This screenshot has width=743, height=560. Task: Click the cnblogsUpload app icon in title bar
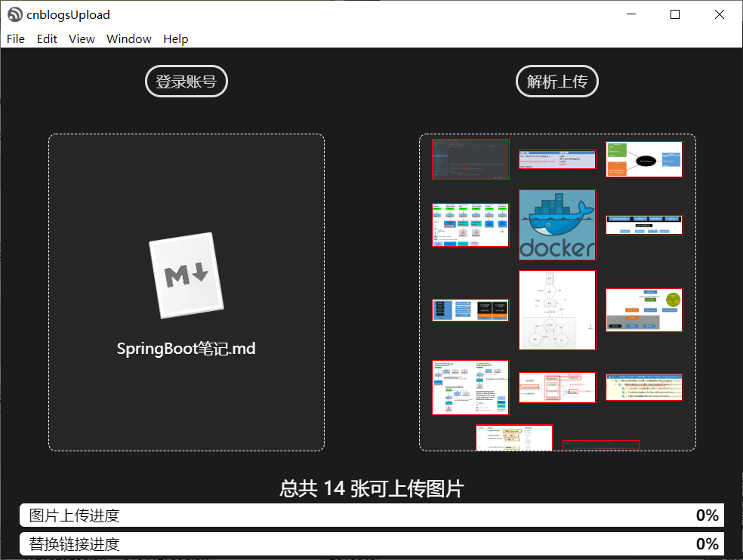14,14
